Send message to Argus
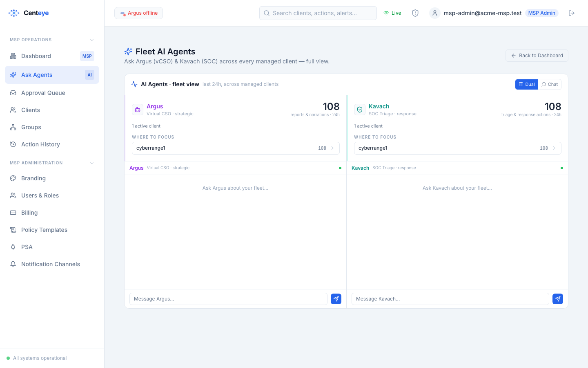 coord(336,299)
